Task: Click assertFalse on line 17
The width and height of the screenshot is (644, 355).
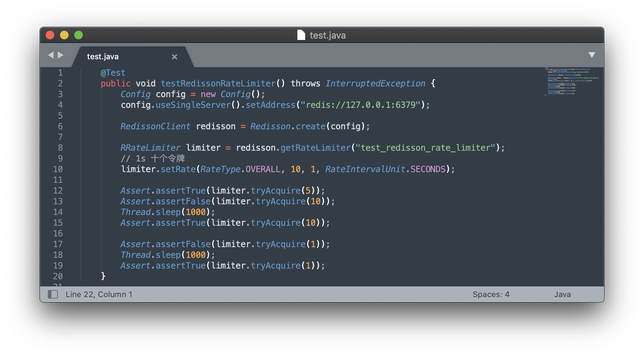Action: click(183, 244)
